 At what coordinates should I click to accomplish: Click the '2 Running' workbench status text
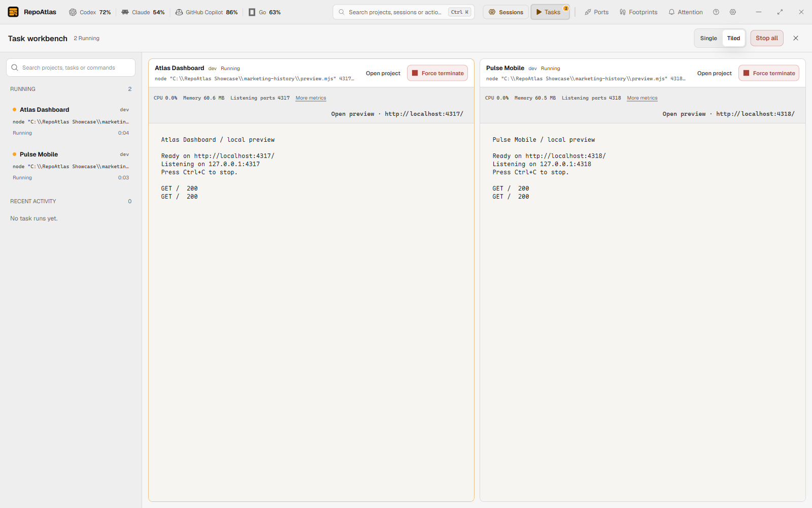[87, 38]
